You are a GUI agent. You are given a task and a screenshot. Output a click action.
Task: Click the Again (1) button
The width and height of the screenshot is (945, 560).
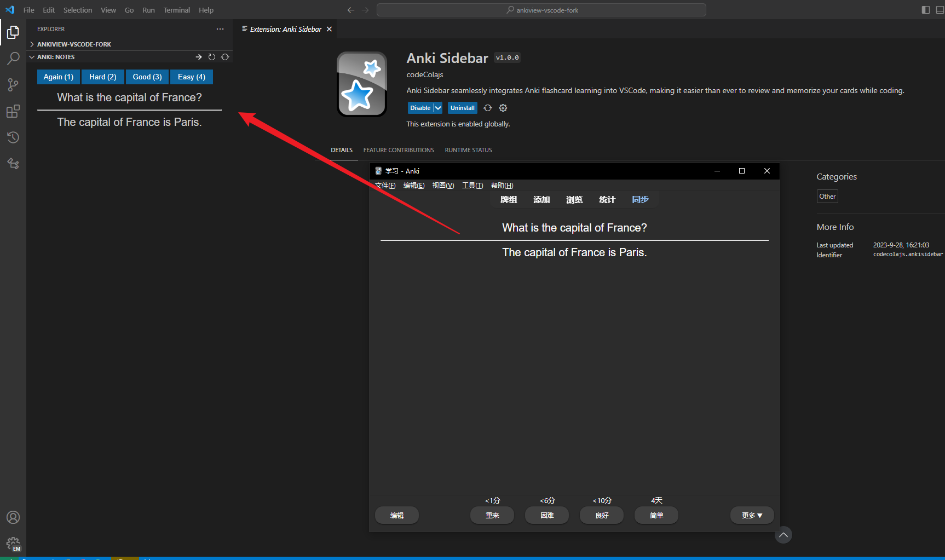click(x=59, y=77)
